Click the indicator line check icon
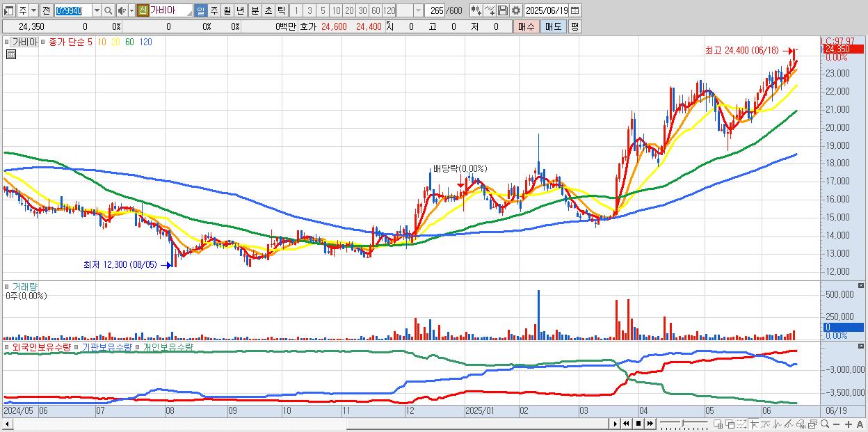This screenshot has height=432, width=868. (x=490, y=10)
